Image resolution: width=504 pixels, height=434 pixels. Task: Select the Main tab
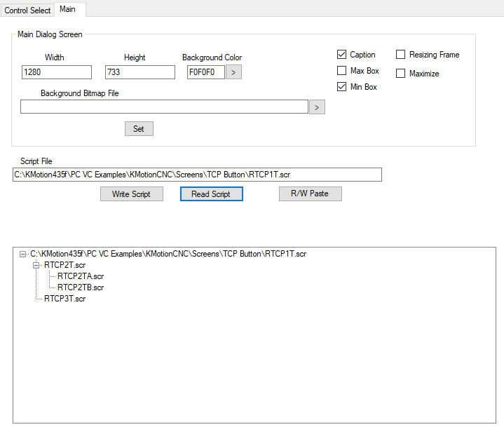click(x=68, y=9)
